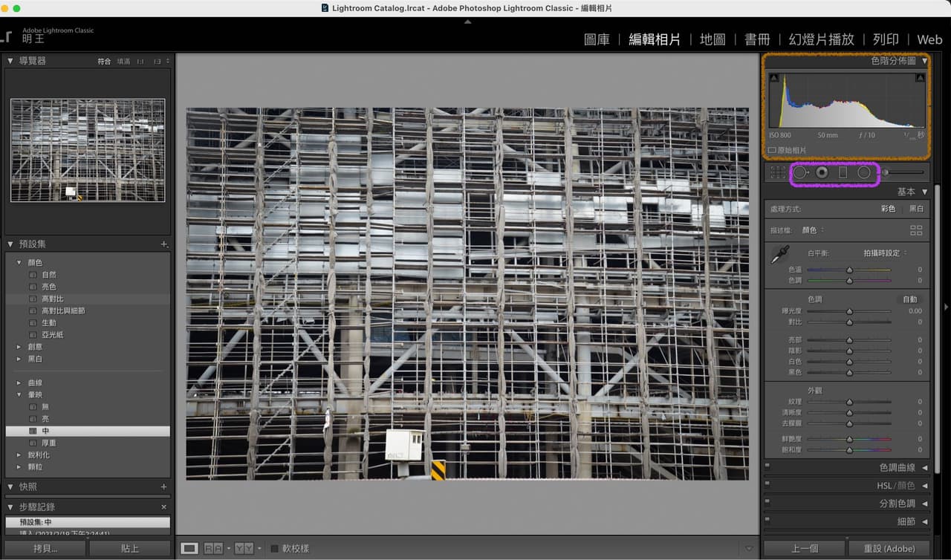This screenshot has width=951, height=560.
Task: Enable the 軟校樣 soft proofing checkbox
Action: pos(273,548)
